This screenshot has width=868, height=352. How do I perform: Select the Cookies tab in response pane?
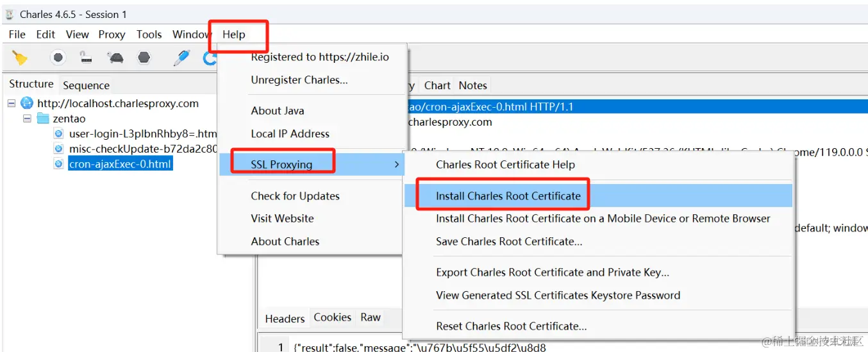(332, 317)
